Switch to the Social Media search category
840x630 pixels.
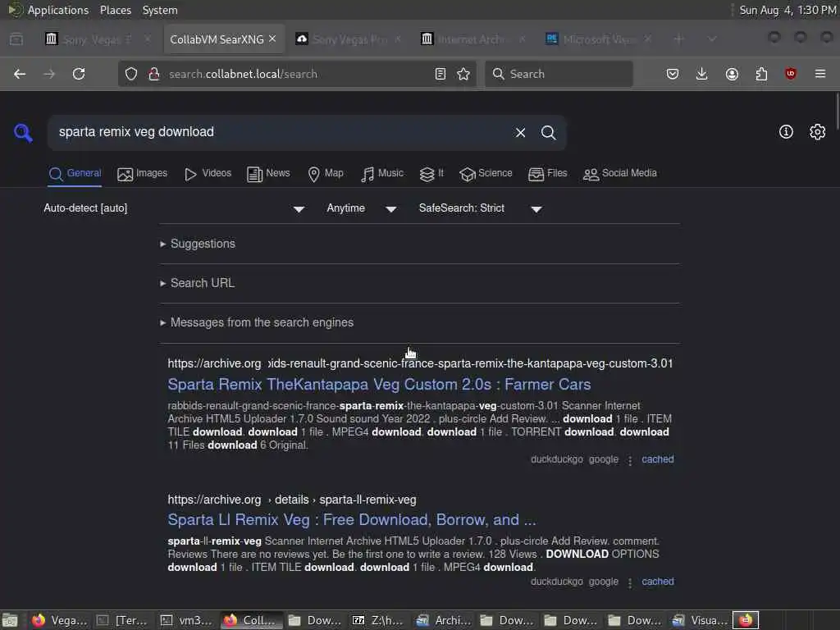click(x=620, y=174)
